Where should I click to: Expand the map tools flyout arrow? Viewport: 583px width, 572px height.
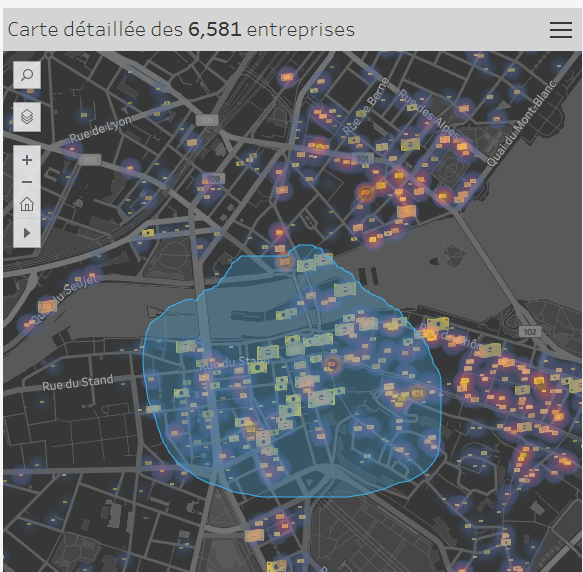(27, 233)
